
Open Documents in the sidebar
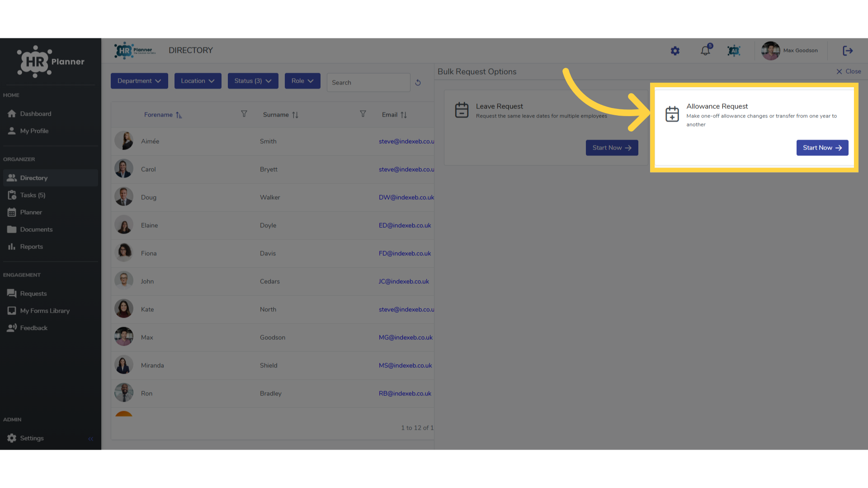50,230
